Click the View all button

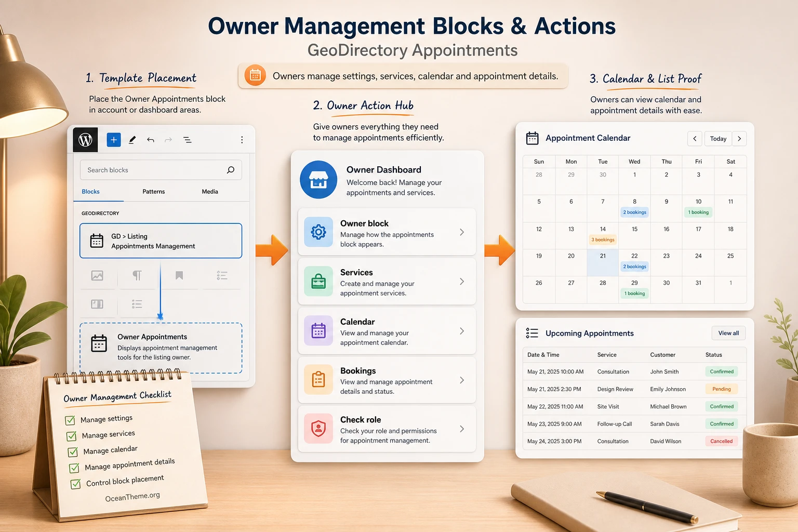[x=728, y=333]
